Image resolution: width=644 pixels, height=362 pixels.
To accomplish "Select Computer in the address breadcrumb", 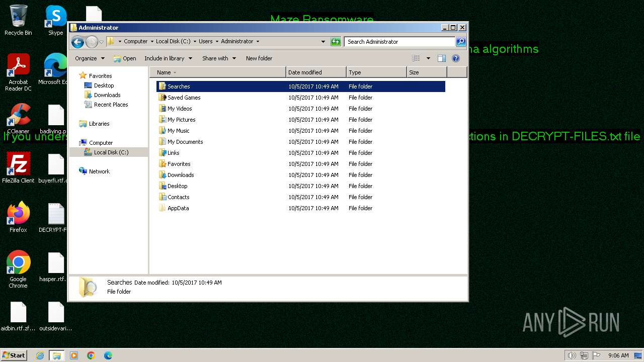I will (135, 42).
